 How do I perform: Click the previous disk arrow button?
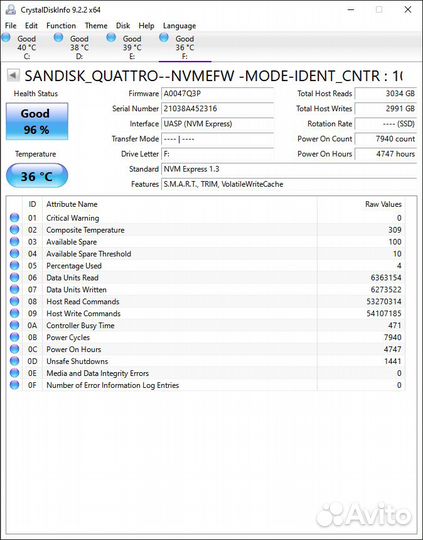[x=13, y=75]
